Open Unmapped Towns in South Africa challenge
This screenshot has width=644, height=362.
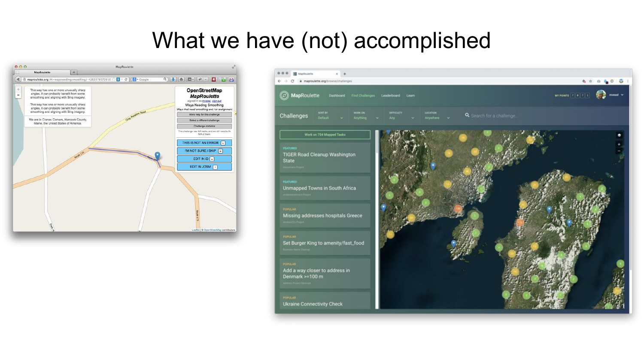[325, 188]
